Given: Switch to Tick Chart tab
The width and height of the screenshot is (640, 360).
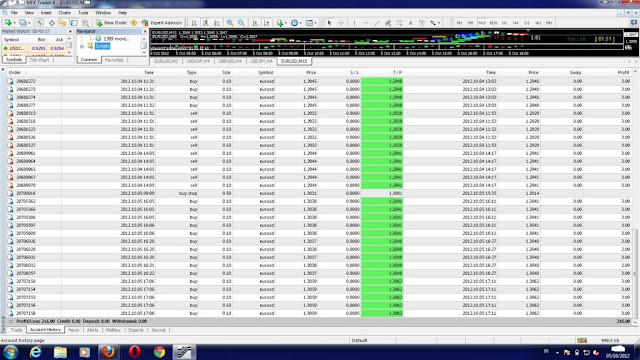Looking at the screenshot, I should (x=39, y=60).
